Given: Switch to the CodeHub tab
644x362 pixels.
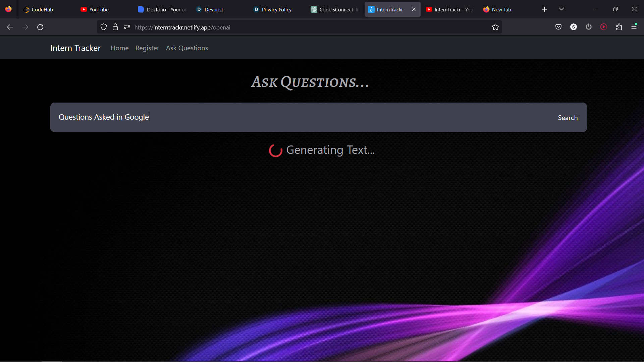Looking at the screenshot, I should [x=42, y=9].
